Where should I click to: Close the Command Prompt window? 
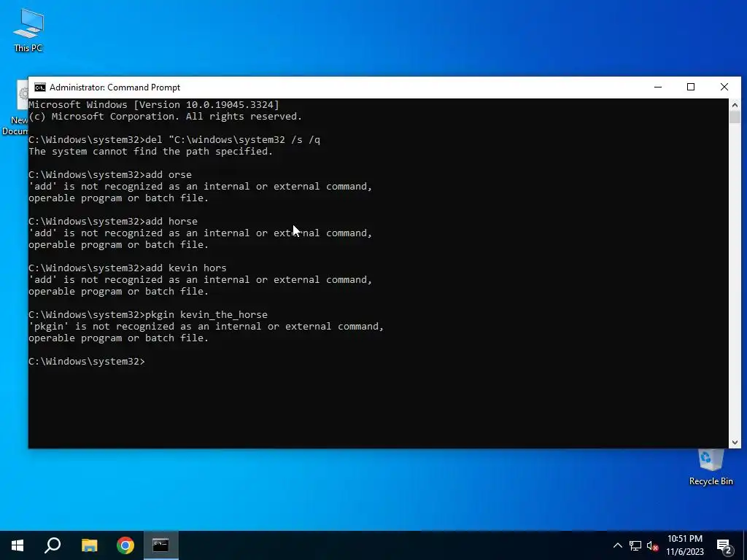(x=724, y=87)
